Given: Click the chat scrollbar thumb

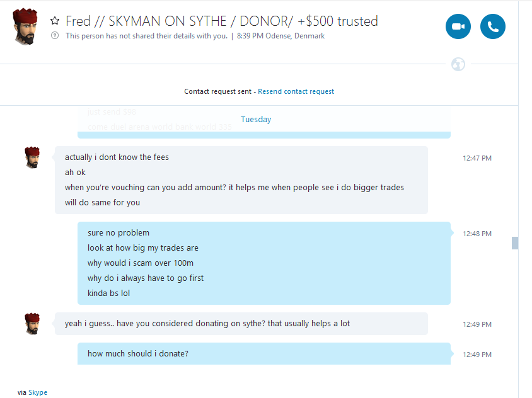Looking at the screenshot, I should pyautogui.click(x=515, y=243).
